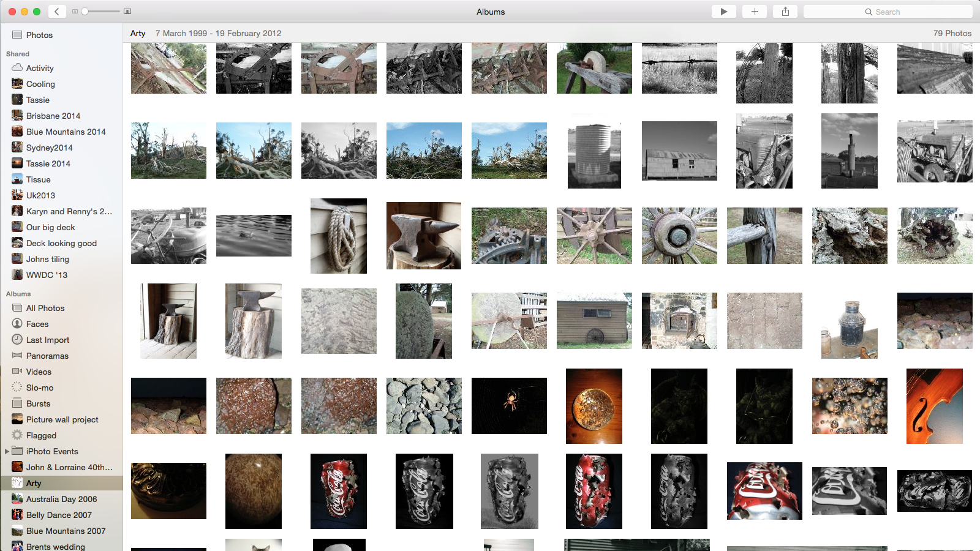980x551 pixels.
Task: Open the Last Import album
Action: coord(47,340)
